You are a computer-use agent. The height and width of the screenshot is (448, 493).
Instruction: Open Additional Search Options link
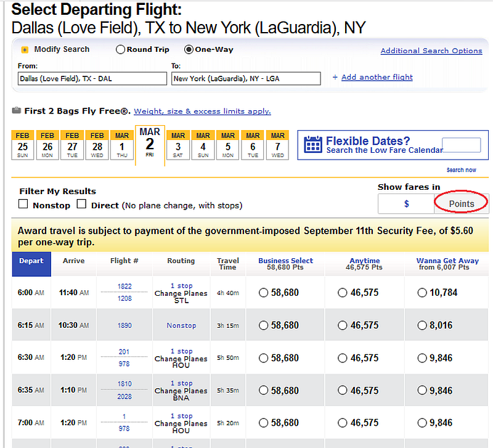coord(431,51)
